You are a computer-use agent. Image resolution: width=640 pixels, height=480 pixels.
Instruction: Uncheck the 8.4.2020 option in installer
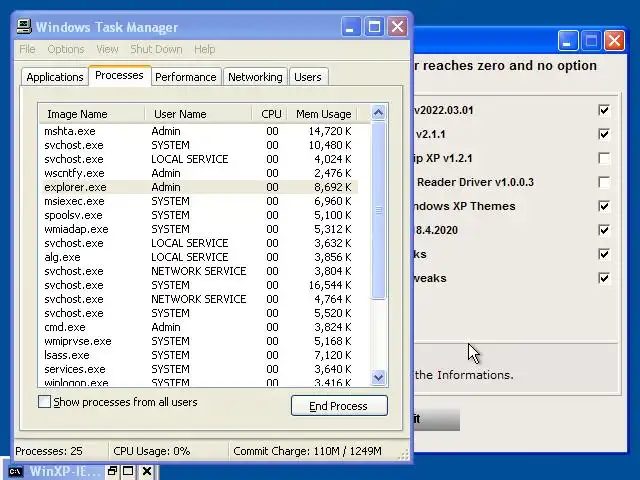coord(604,230)
